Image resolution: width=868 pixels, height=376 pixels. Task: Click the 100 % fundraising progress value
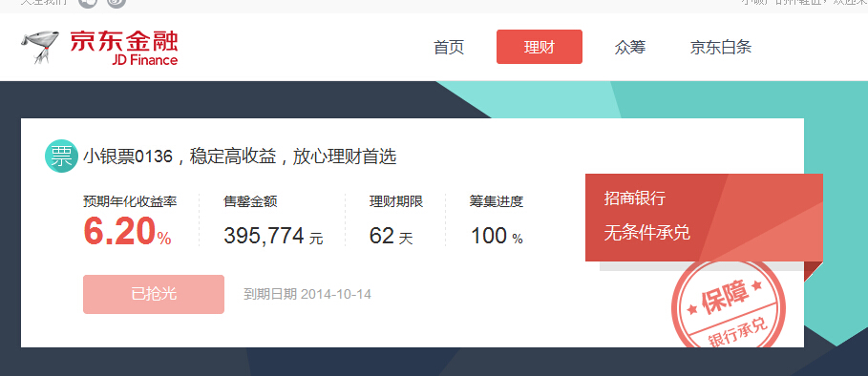(x=497, y=237)
